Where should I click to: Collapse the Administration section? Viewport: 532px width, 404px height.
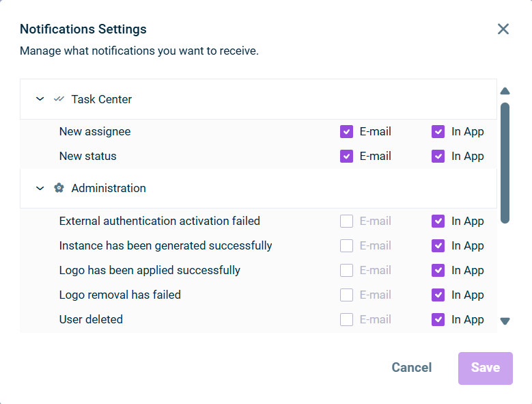[40, 188]
